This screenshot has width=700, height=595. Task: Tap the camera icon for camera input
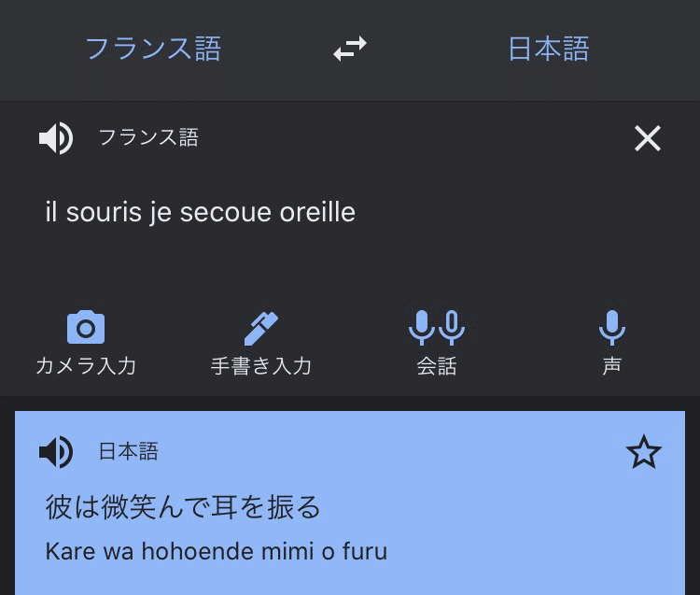(86, 328)
